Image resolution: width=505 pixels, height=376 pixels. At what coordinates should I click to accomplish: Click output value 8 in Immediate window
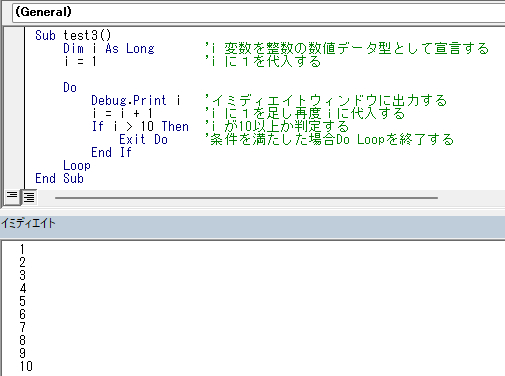point(22,340)
